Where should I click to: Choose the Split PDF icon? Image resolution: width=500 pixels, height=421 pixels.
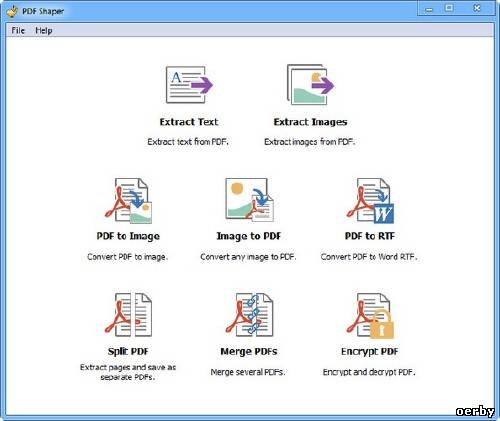128,315
